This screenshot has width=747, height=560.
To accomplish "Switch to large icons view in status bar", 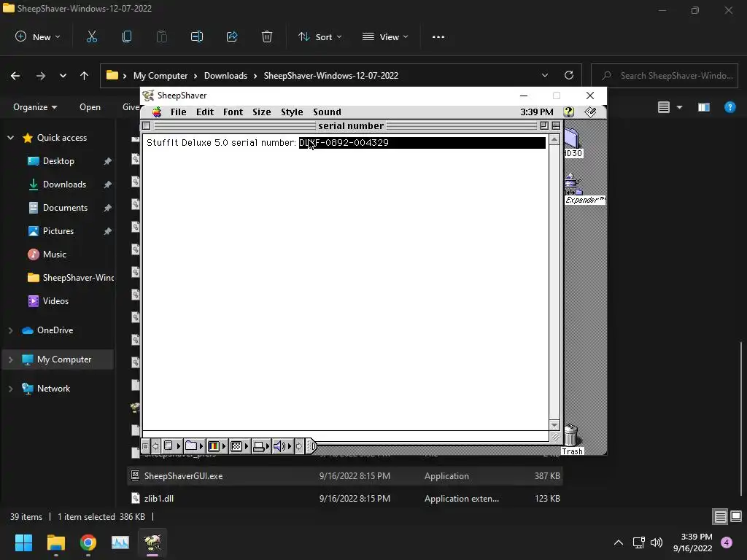I will point(736,517).
